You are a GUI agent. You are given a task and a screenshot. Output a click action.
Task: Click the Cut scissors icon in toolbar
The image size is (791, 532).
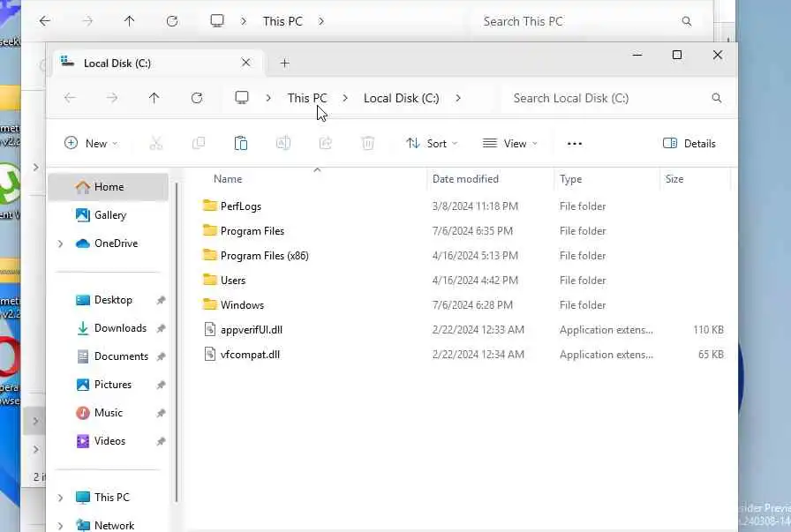[156, 144]
